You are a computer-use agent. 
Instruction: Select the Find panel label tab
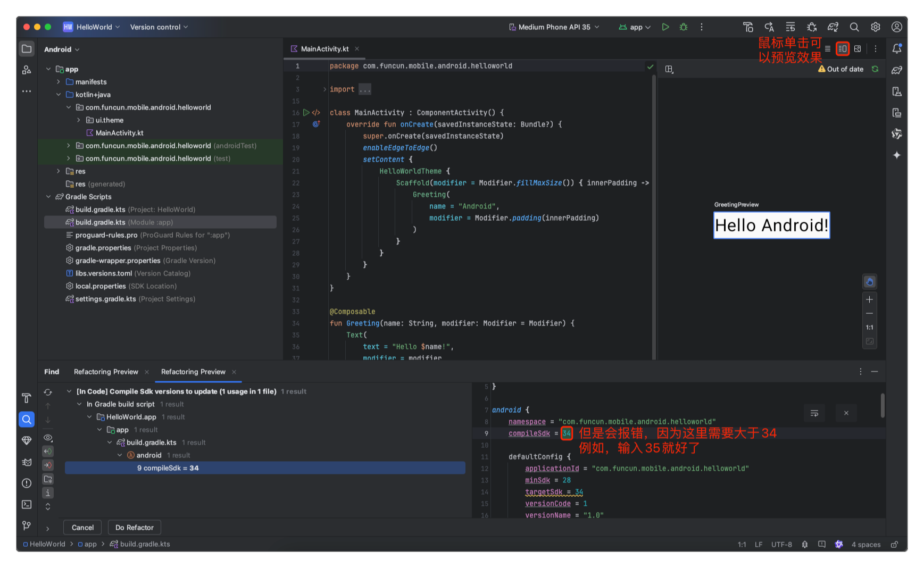(52, 372)
